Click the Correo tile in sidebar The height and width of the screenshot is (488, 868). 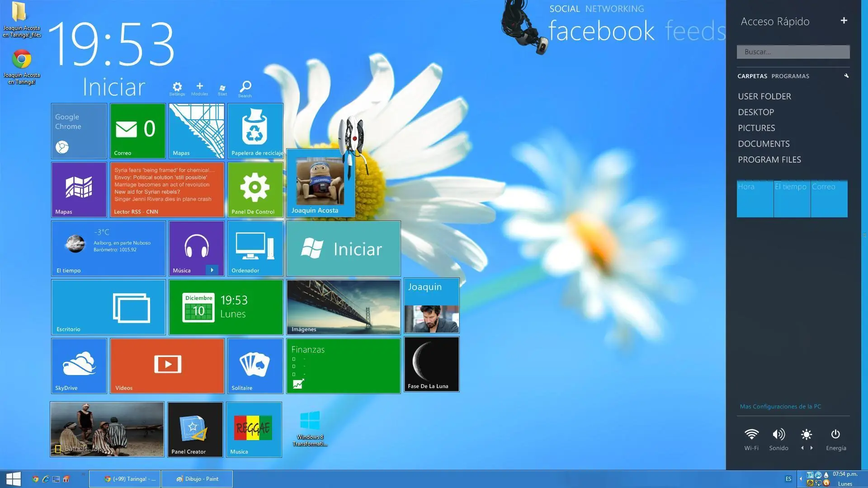click(x=829, y=199)
